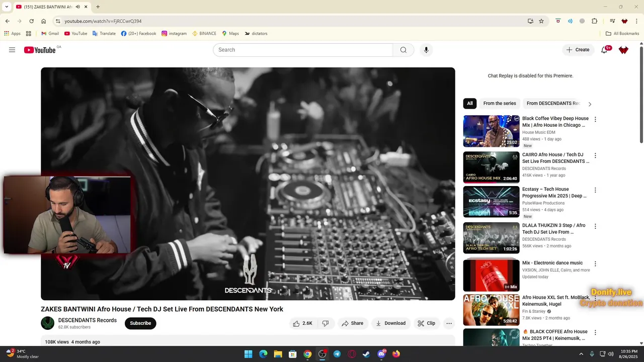Click the main video player
This screenshot has width=644, height=362.
click(248, 184)
